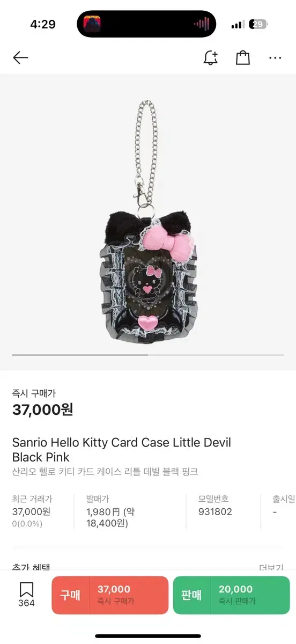The image size is (296, 644).
Task: Tap the Dynamic Island audio waveform
Action: coord(201,24)
